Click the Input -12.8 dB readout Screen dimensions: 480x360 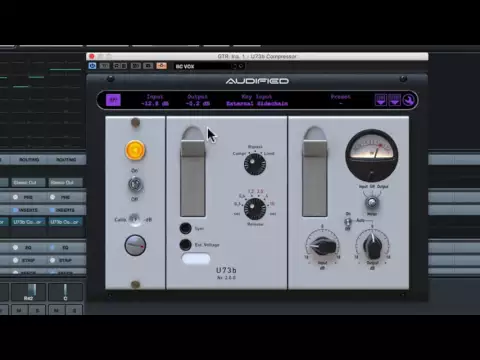155,104
